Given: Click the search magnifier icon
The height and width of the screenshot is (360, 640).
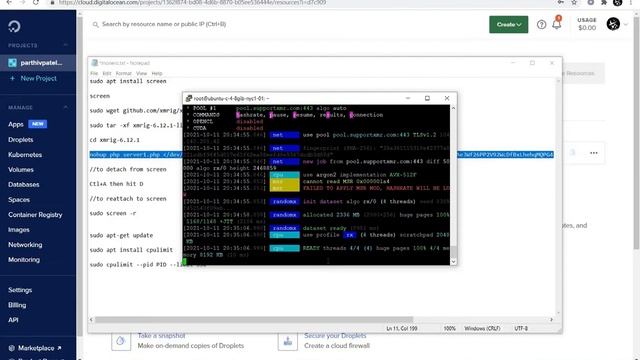Looking at the screenshot, I should coord(96,24).
